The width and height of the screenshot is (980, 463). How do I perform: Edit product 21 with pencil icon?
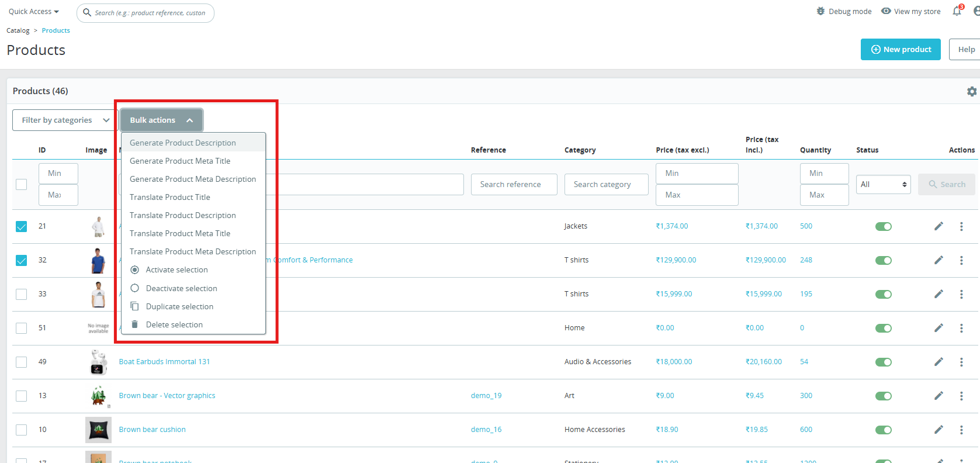pos(939,226)
